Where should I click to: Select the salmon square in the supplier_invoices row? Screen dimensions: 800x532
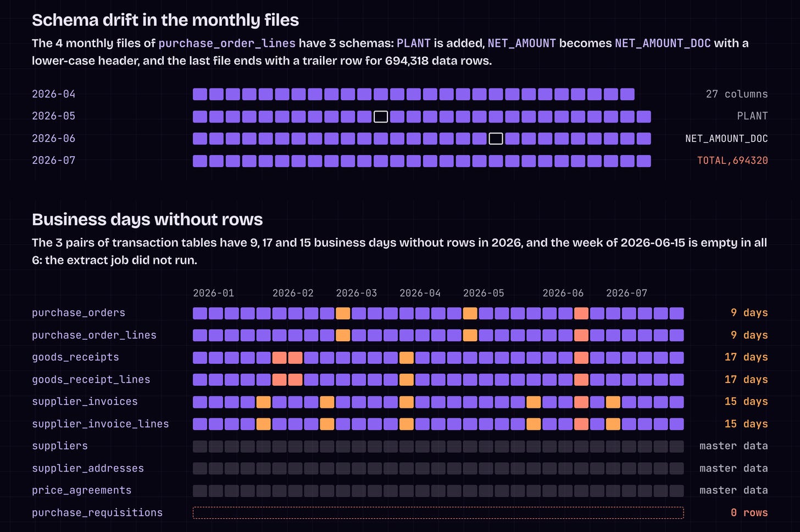[x=581, y=402]
